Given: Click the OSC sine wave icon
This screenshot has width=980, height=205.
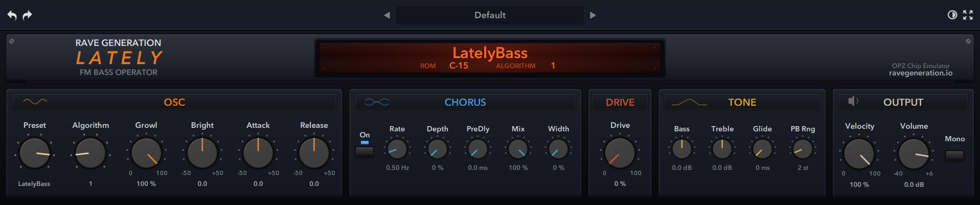Looking at the screenshot, I should point(35,102).
